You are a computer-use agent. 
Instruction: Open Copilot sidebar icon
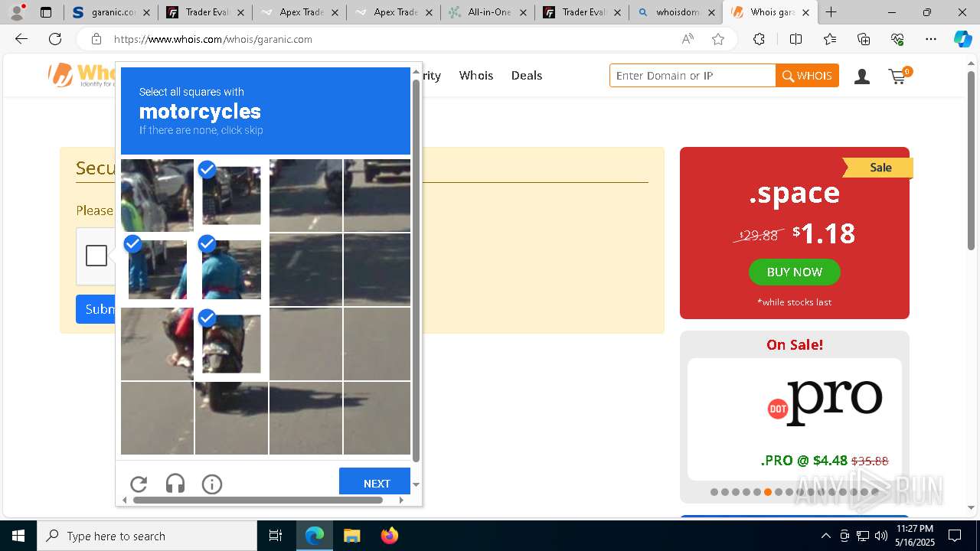point(962,39)
